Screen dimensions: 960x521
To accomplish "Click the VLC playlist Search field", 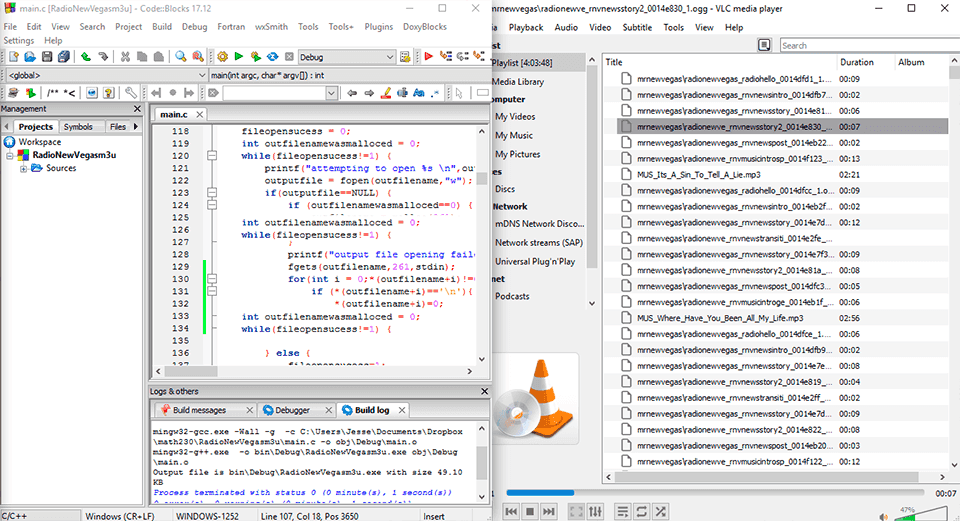I will click(x=869, y=45).
